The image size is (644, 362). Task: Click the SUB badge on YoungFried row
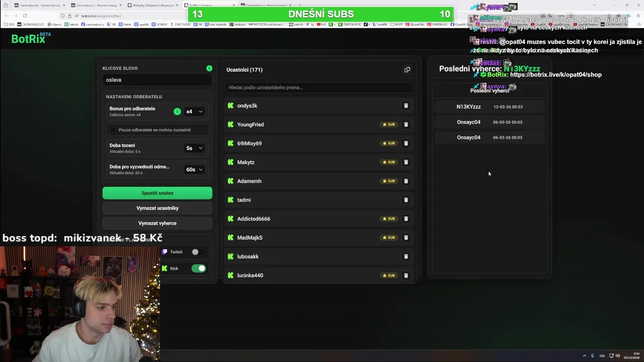click(x=389, y=125)
